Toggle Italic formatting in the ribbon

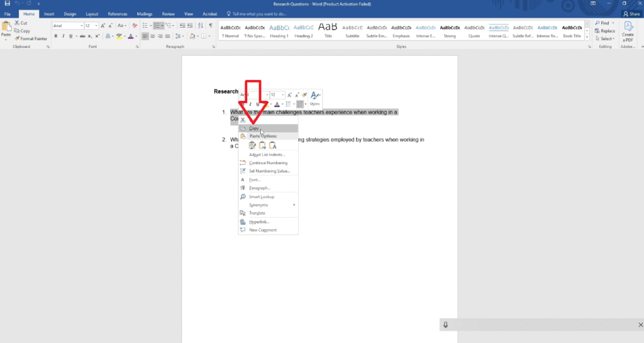63,37
